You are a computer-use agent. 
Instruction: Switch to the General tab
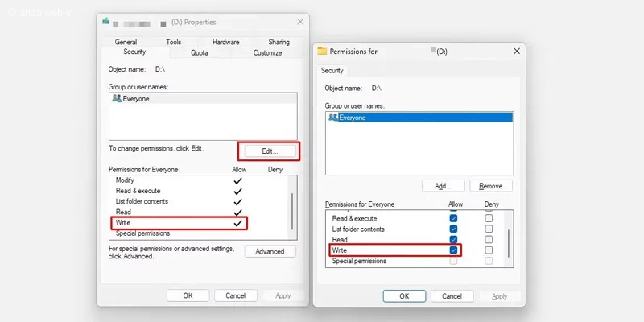pos(126,42)
